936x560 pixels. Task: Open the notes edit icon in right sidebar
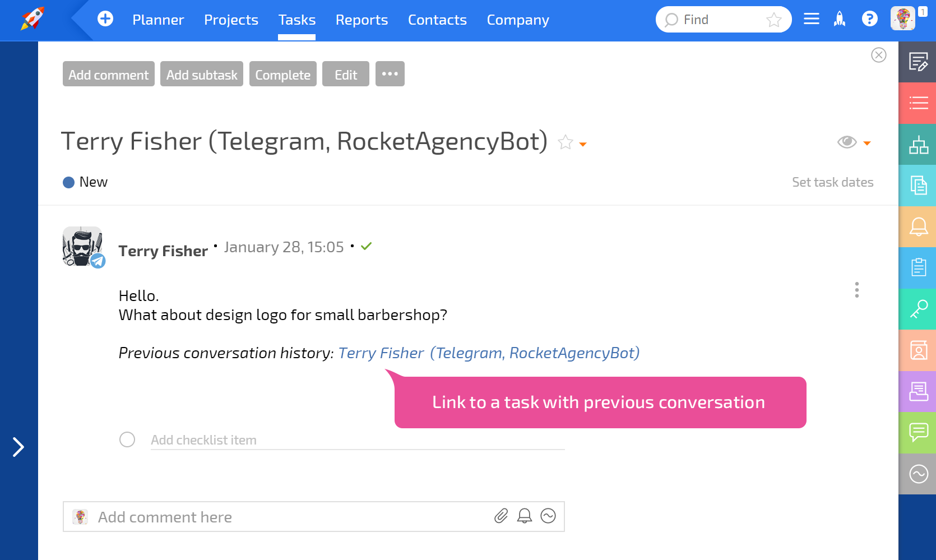pos(918,62)
